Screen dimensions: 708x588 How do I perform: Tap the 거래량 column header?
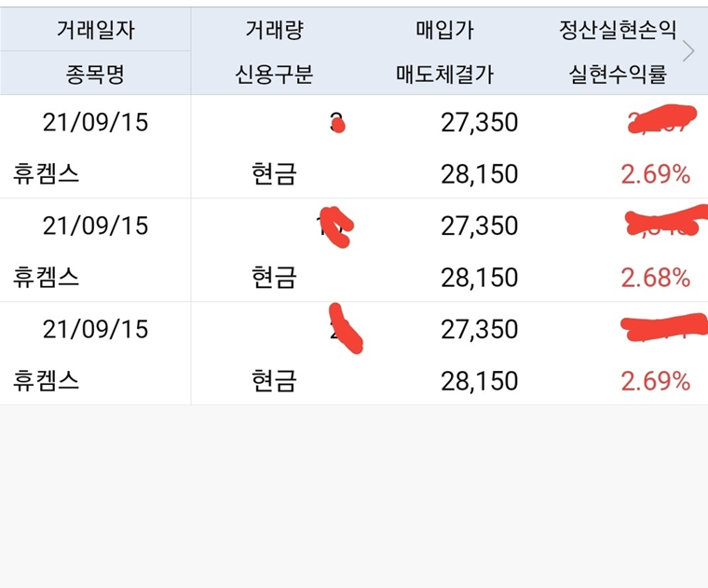(274, 30)
